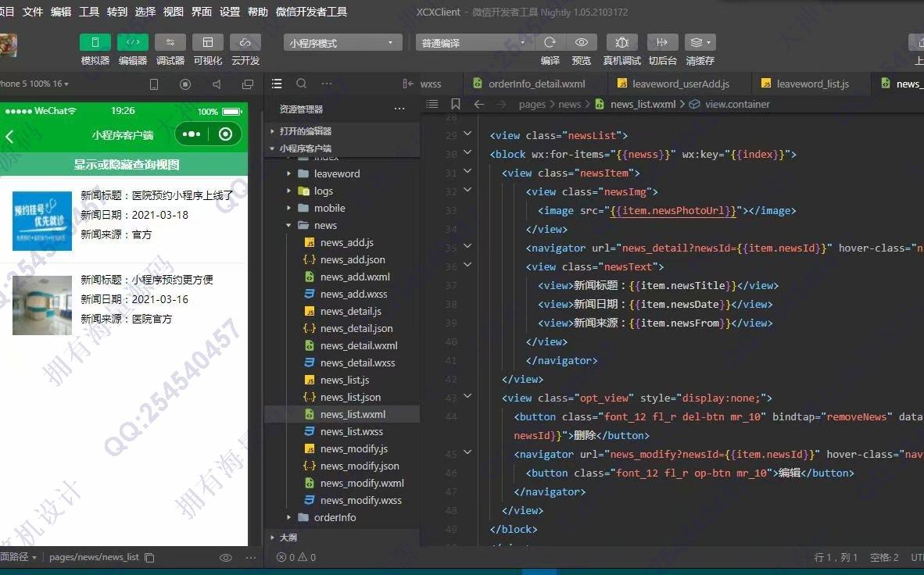Click the bookmark icon above the code

(456, 104)
